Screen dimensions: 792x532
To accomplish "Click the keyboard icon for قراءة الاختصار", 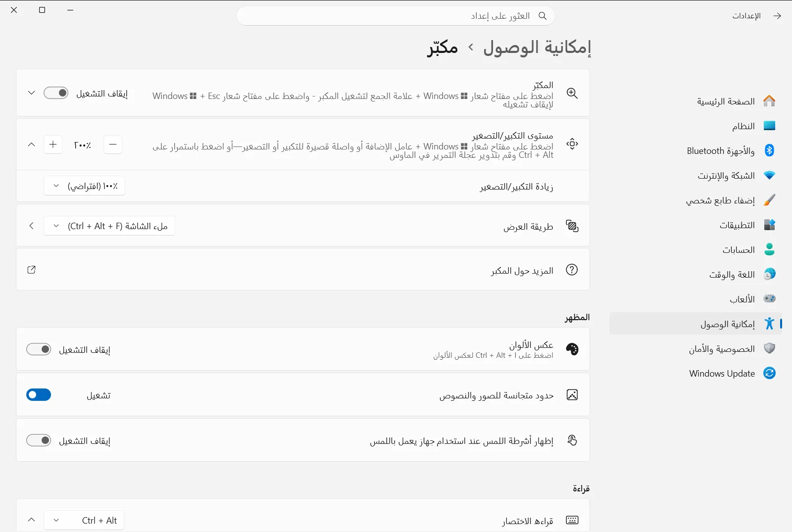I will tap(572, 520).
